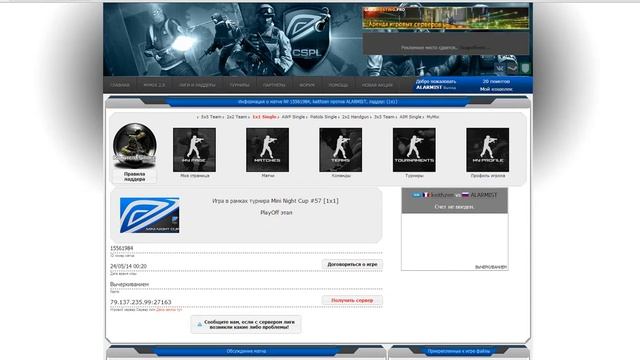Open the My Profile icon tile

(x=487, y=150)
